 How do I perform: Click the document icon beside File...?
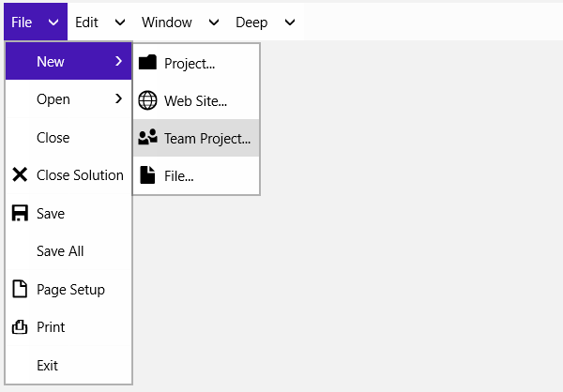[x=147, y=175]
